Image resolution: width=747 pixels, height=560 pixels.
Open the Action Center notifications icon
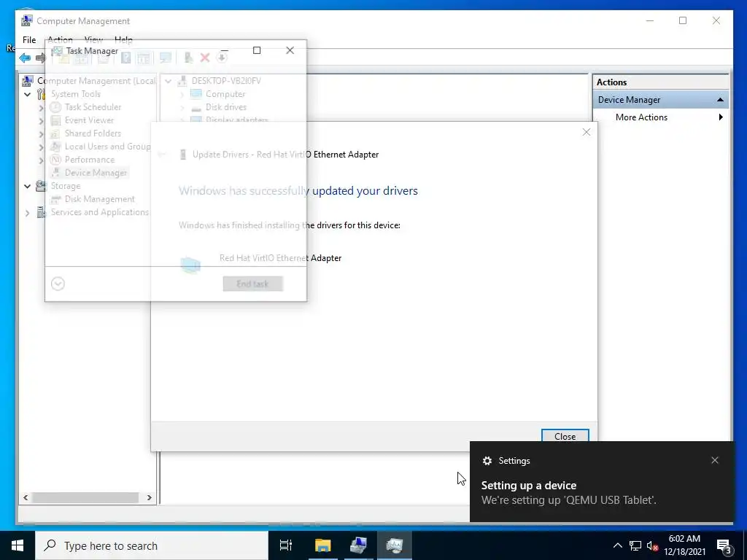point(724,546)
